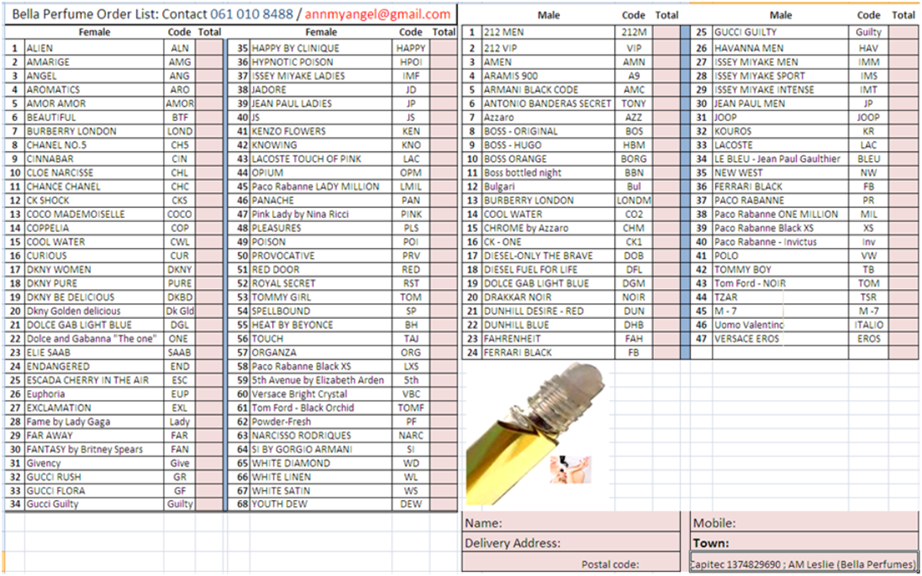Click the LONDM code cell
The width and height of the screenshot is (922, 576).
click(x=634, y=200)
